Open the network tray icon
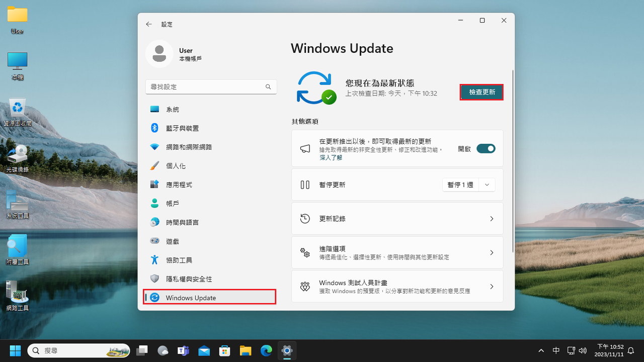The width and height of the screenshot is (644, 362). pos(571,350)
